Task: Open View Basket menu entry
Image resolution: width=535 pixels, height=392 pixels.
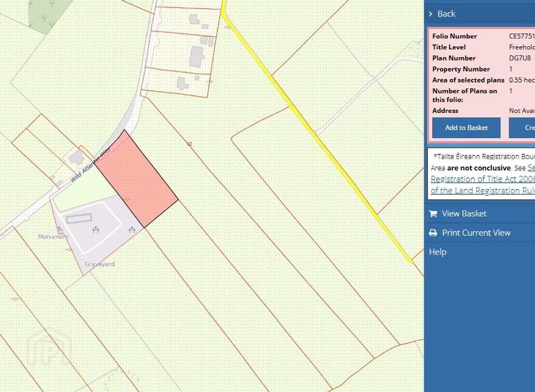Action: [x=464, y=213]
